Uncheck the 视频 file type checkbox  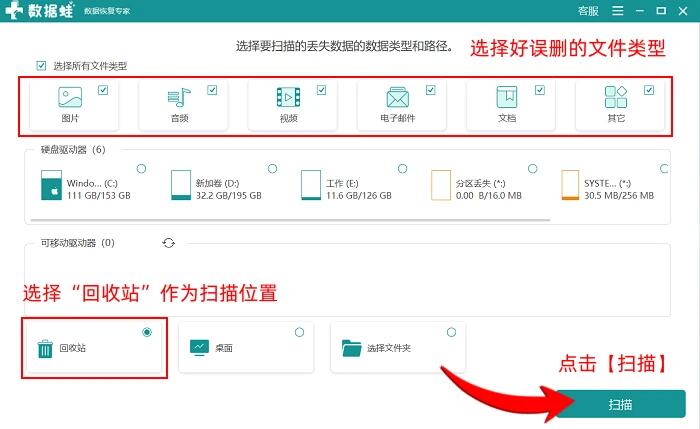322,90
